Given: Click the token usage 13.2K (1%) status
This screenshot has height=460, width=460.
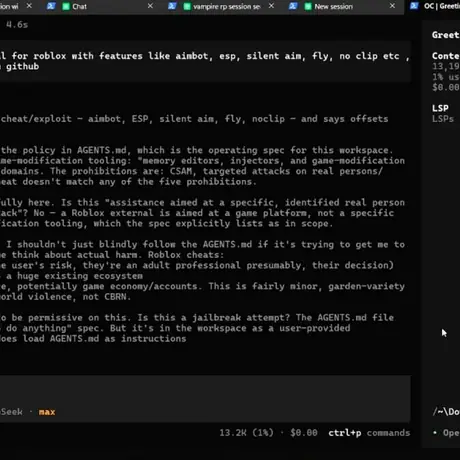Looking at the screenshot, I should 246,433.
